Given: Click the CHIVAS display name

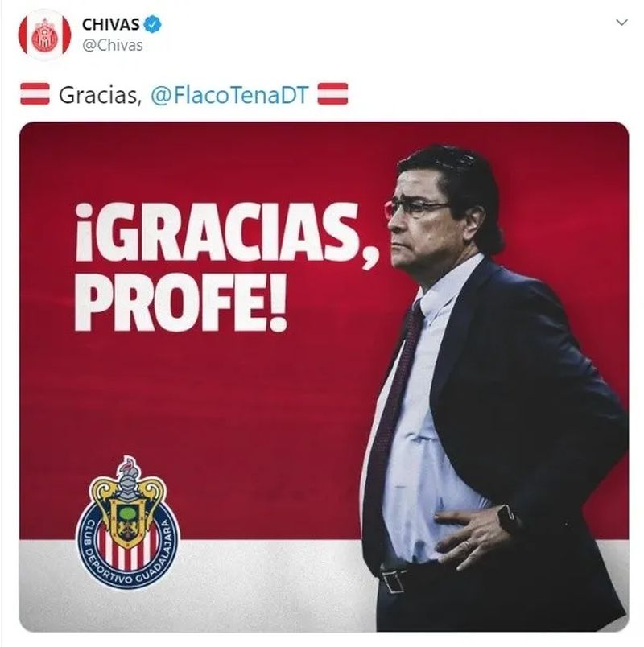Looking at the screenshot, I should (110, 24).
